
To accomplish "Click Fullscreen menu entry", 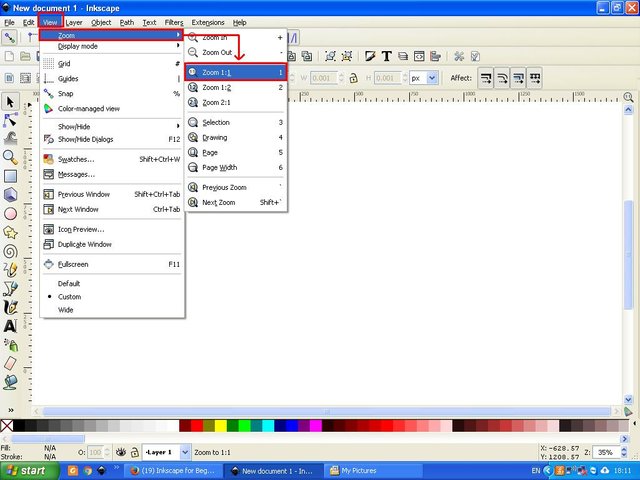I will [x=111, y=264].
